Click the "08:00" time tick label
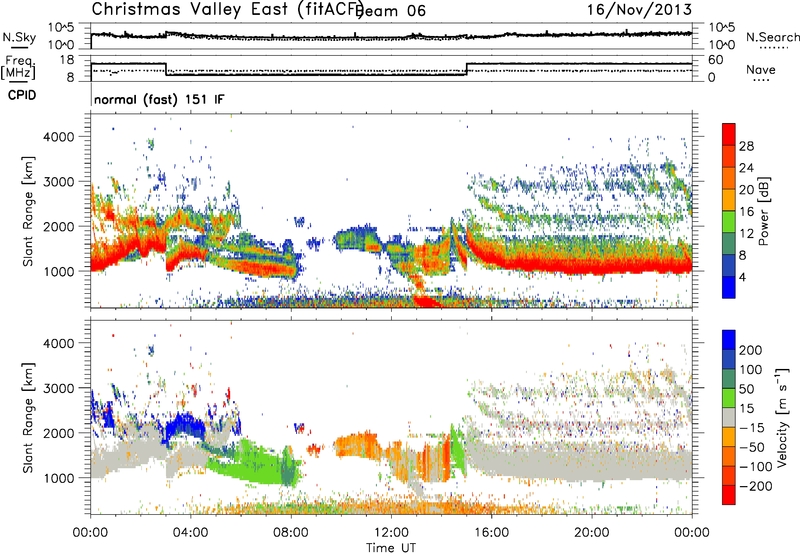 (x=291, y=533)
